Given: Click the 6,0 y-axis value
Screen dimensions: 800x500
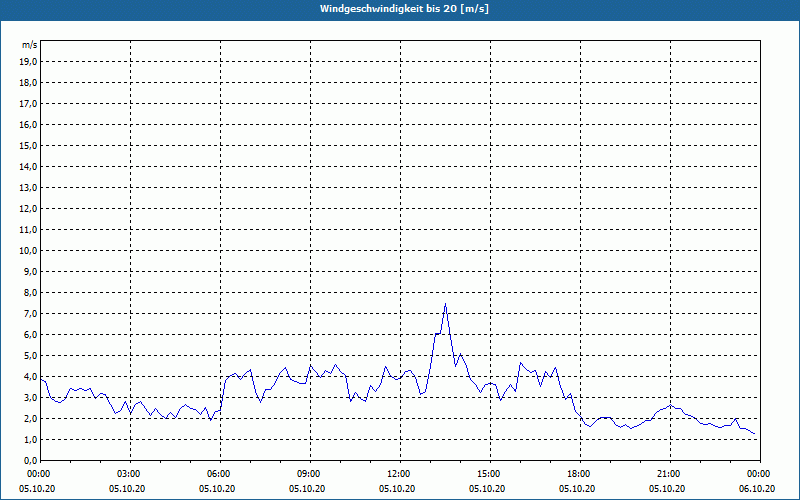Looking at the screenshot, I should pos(30,335).
